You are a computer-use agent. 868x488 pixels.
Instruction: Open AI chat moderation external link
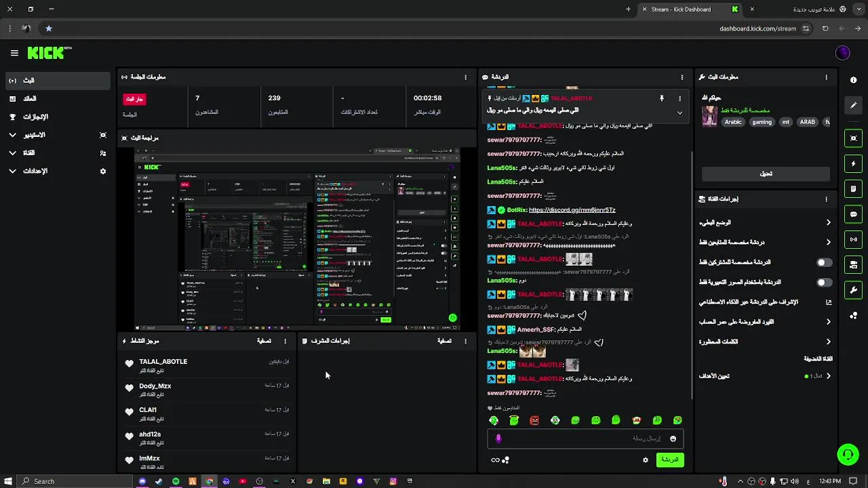(x=828, y=302)
